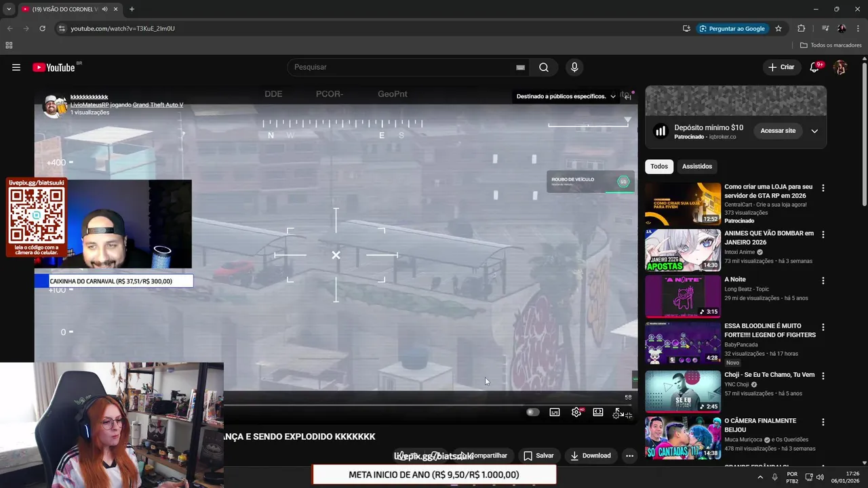Click Perguntar ao Google button
Image resolution: width=868 pixels, height=488 pixels.
732,28
